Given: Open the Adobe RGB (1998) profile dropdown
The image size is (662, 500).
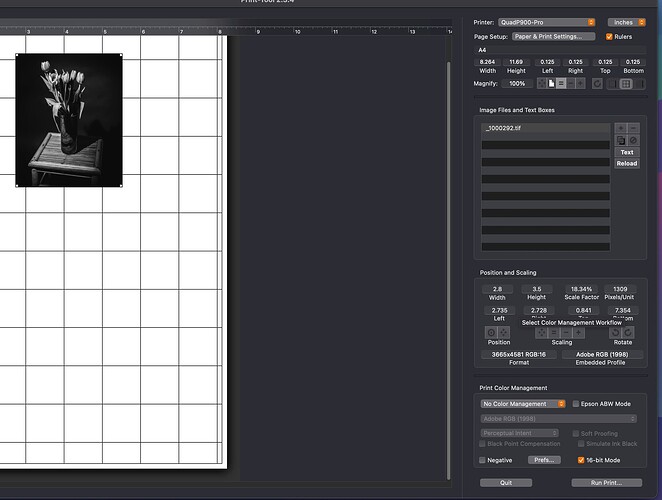Looking at the screenshot, I should point(559,418).
